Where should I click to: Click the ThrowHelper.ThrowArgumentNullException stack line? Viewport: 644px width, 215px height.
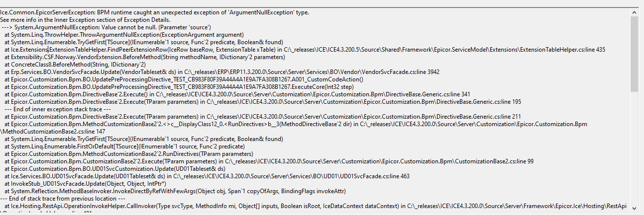[x=124, y=35]
